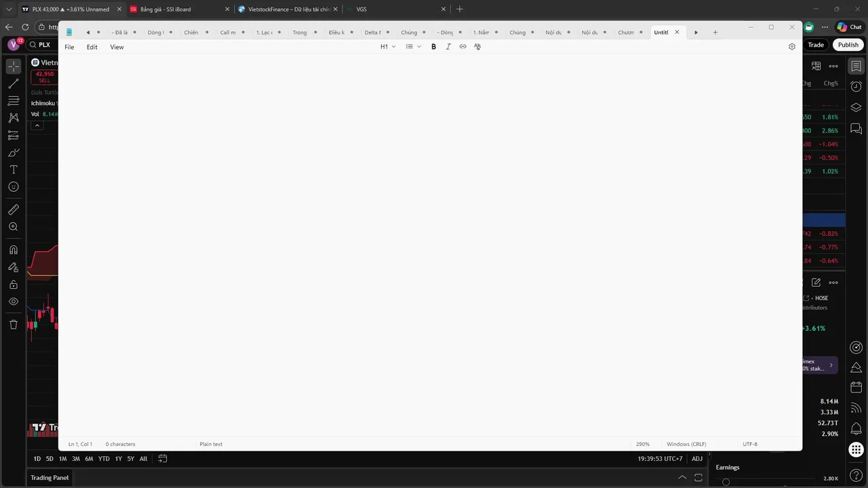The height and width of the screenshot is (488, 868).
Task: Switch to the 'Điều k' Notepad tab
Action: [x=340, y=33]
